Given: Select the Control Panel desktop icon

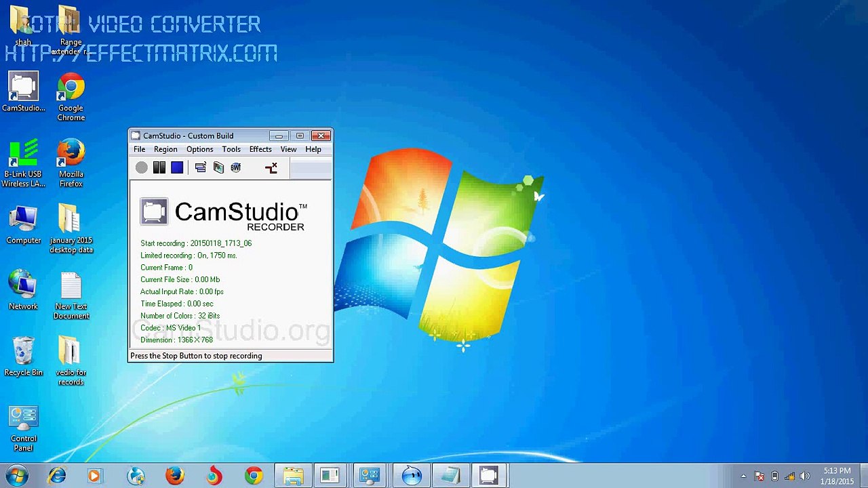Looking at the screenshot, I should pos(23,429).
